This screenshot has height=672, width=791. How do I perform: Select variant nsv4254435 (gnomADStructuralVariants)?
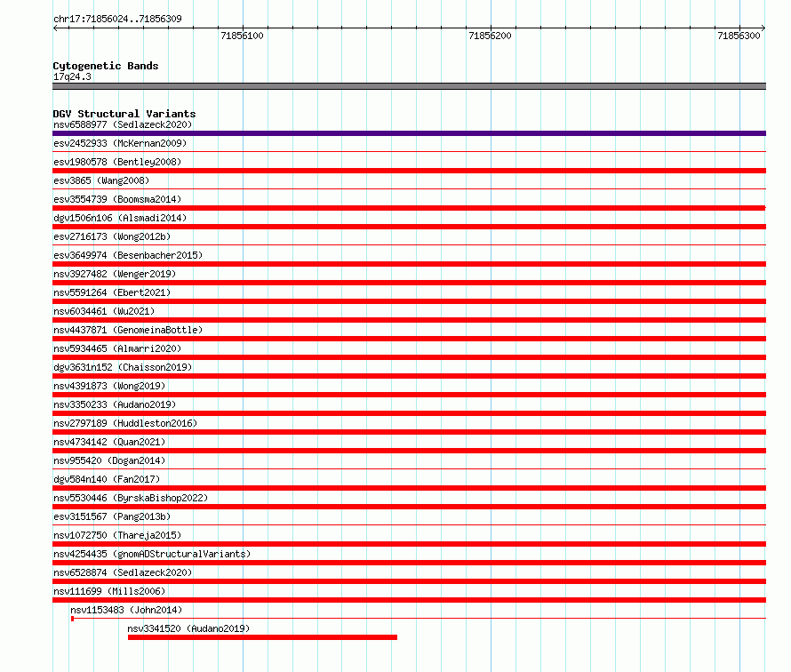click(152, 554)
